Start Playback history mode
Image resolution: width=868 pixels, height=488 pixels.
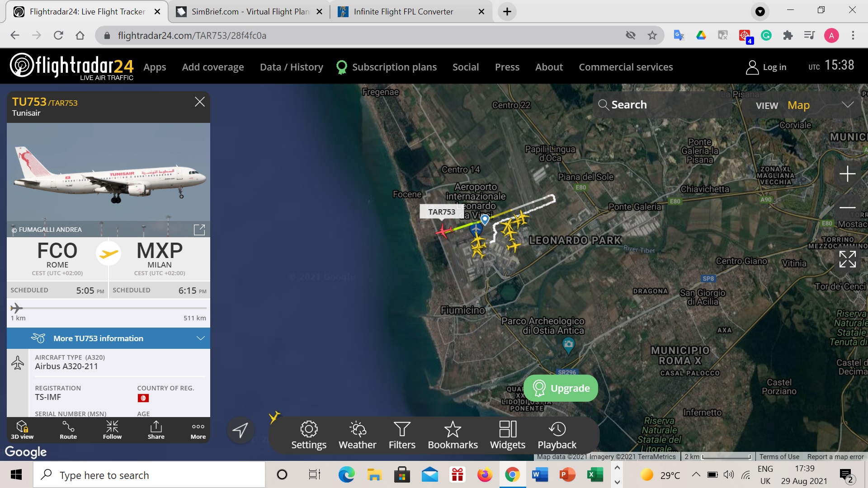tap(557, 435)
